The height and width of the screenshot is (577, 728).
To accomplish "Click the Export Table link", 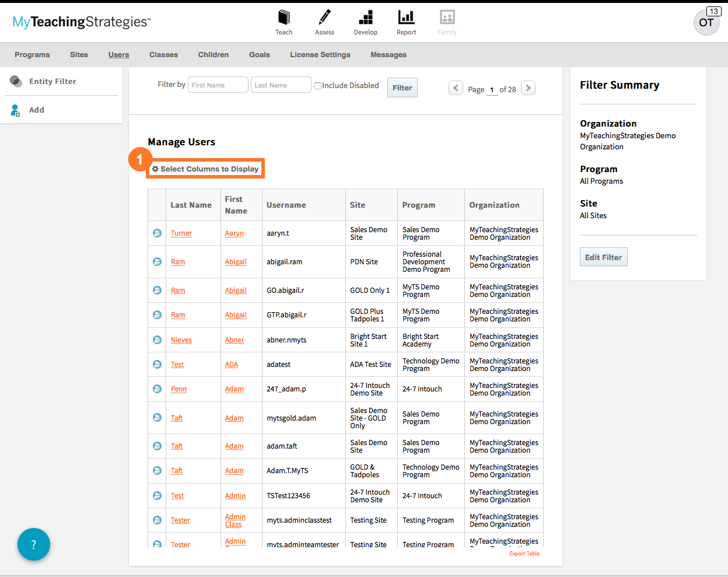I will 524,553.
